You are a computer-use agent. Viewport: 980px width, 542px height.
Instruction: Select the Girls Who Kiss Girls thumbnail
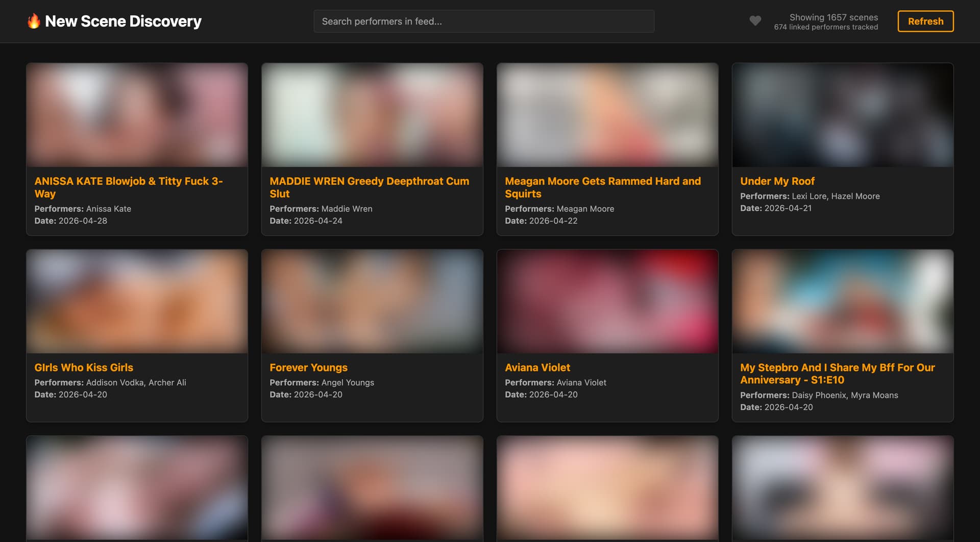[137, 301]
